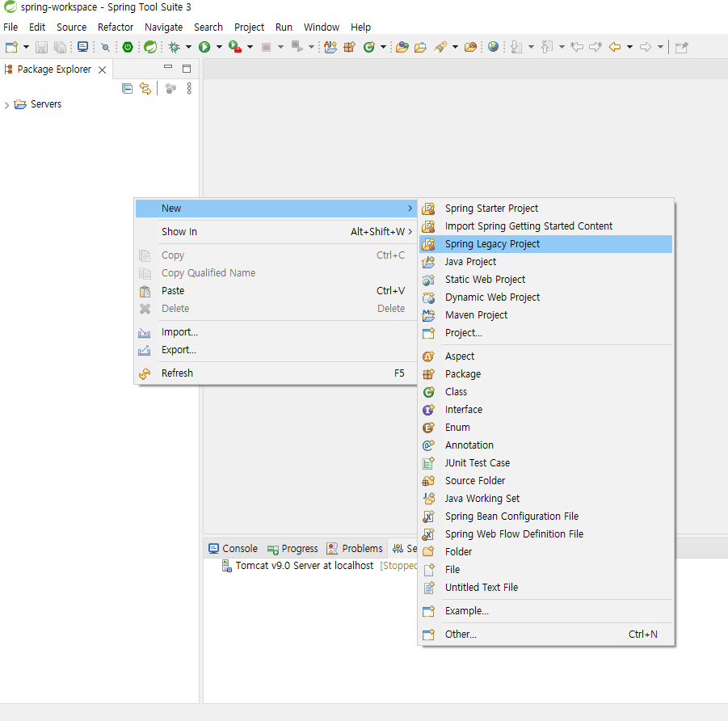This screenshot has height=721, width=728.
Task: Open the Navigate menu
Action: coord(163,27)
